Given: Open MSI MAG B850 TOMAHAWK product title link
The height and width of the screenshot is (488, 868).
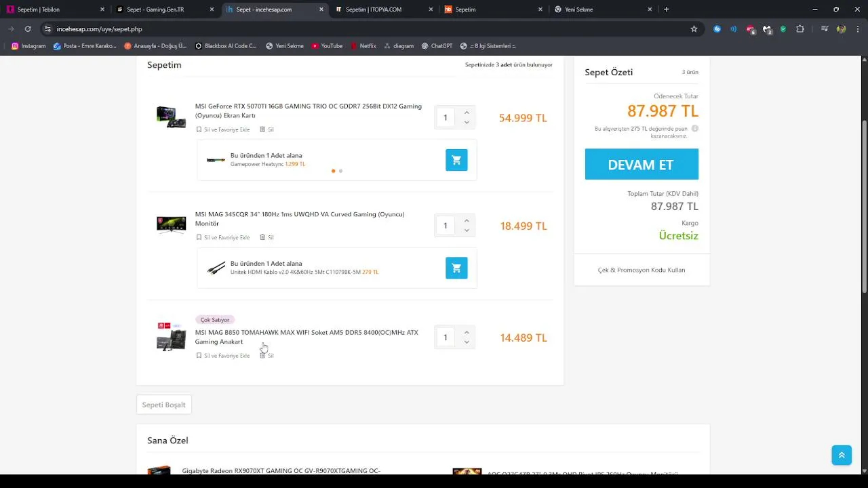Looking at the screenshot, I should [307, 337].
